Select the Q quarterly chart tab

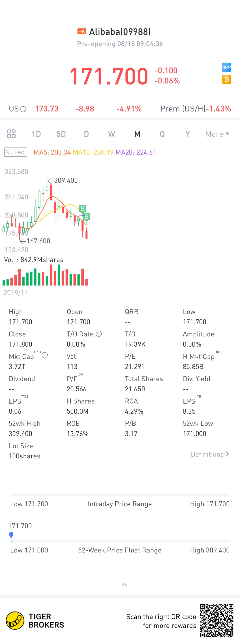point(162,134)
